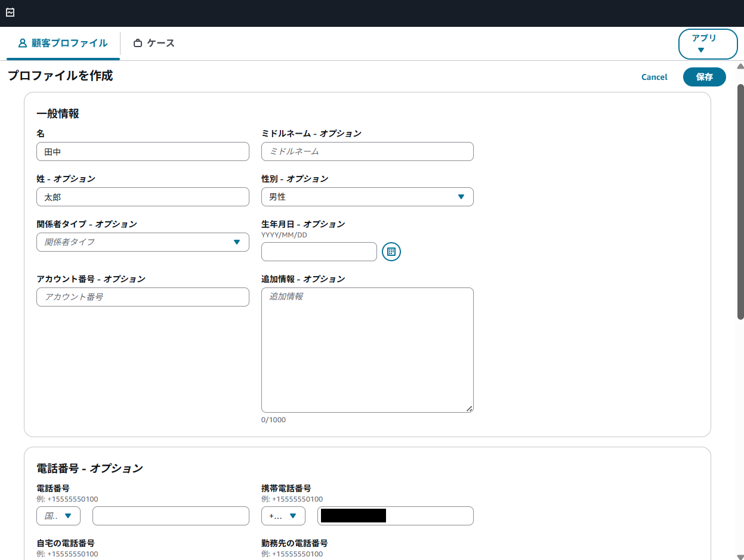744x560 pixels.
Task: Click the app logo icon in top bar
Action: click(10, 13)
